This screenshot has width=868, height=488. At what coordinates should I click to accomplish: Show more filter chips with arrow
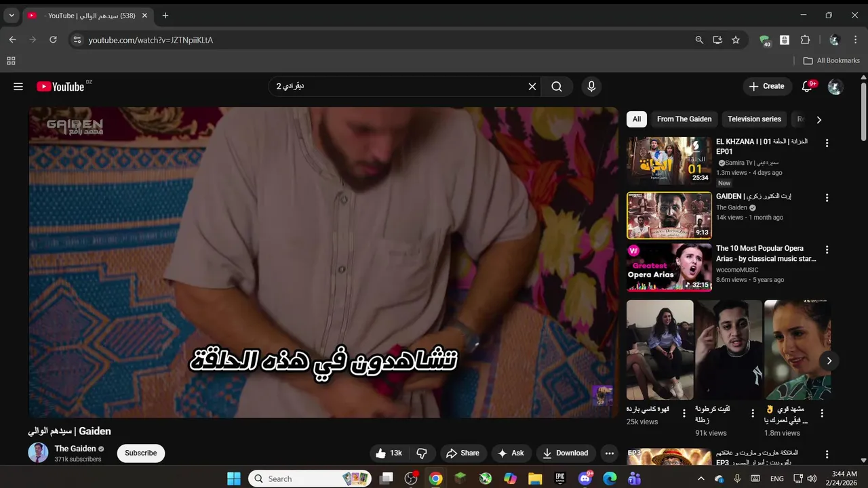coord(818,120)
